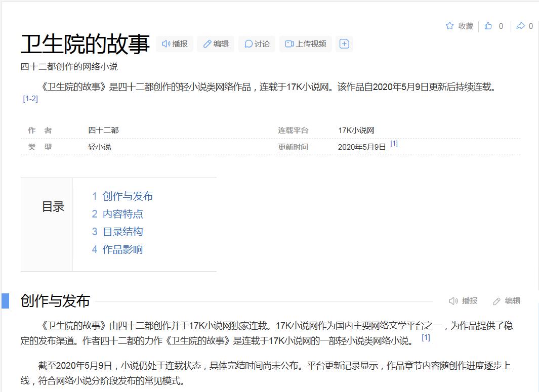Screen dimensions: 539x392
Task: Go to 目录结构 in the contents list
Action: 122,232
